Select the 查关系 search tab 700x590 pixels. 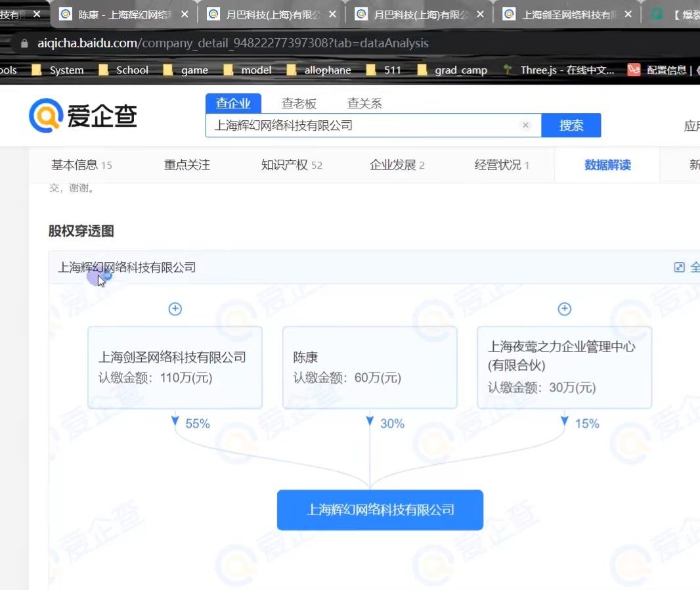[x=364, y=103]
